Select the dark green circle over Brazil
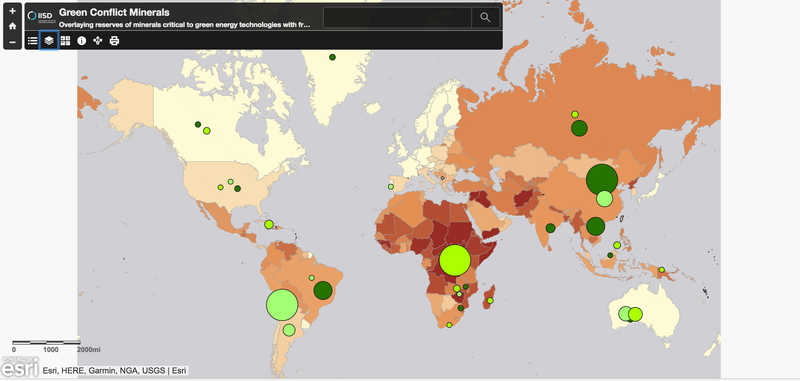 click(323, 290)
